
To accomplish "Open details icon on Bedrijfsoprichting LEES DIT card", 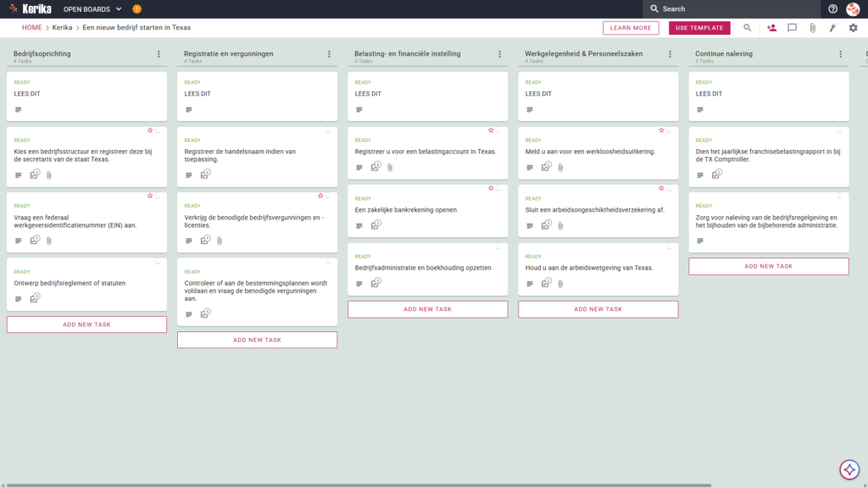I will pyautogui.click(x=19, y=109).
